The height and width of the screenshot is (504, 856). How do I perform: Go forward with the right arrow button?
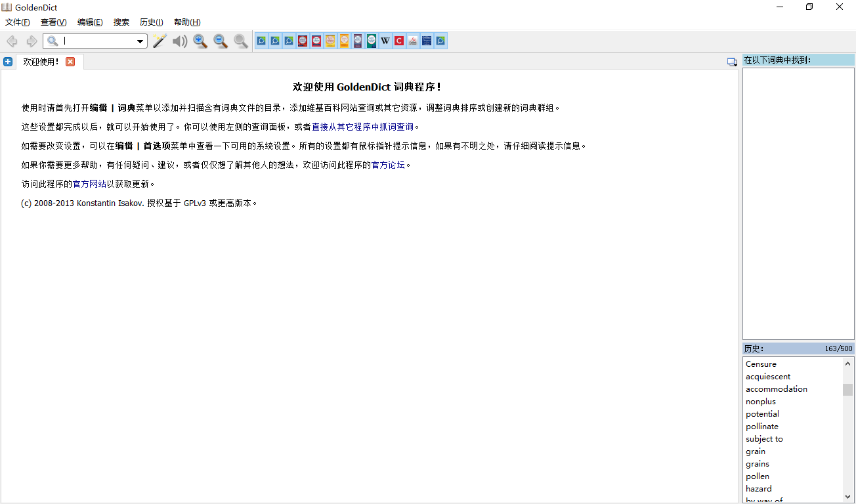(x=32, y=41)
